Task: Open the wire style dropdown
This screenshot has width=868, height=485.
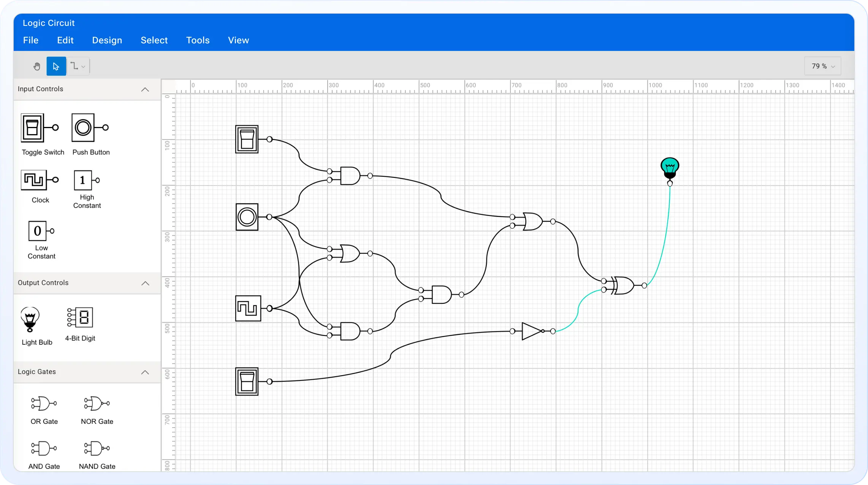Action: tap(78, 66)
